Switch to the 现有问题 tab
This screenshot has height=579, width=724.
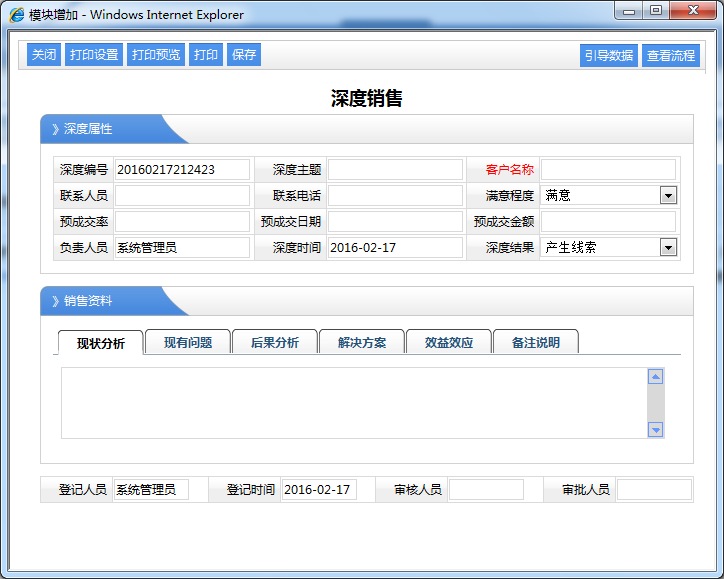point(188,343)
